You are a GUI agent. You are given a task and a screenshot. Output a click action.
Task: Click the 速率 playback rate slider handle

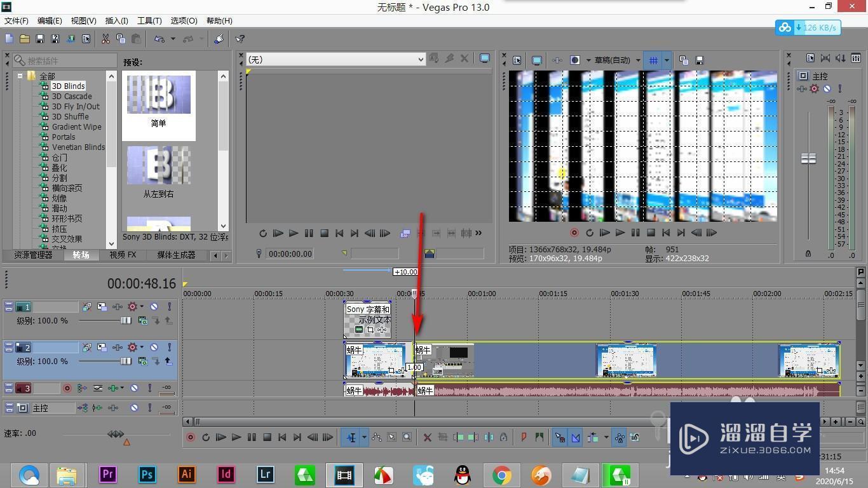coord(116,434)
